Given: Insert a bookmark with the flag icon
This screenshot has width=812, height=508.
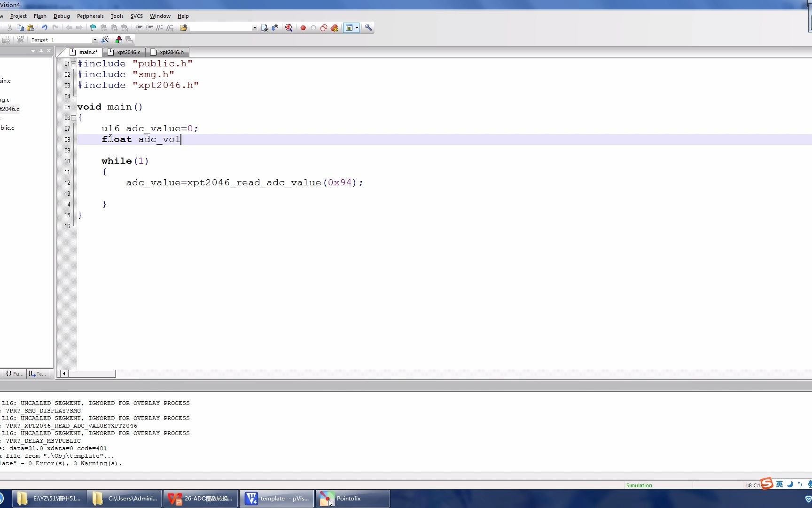Looking at the screenshot, I should (93, 28).
